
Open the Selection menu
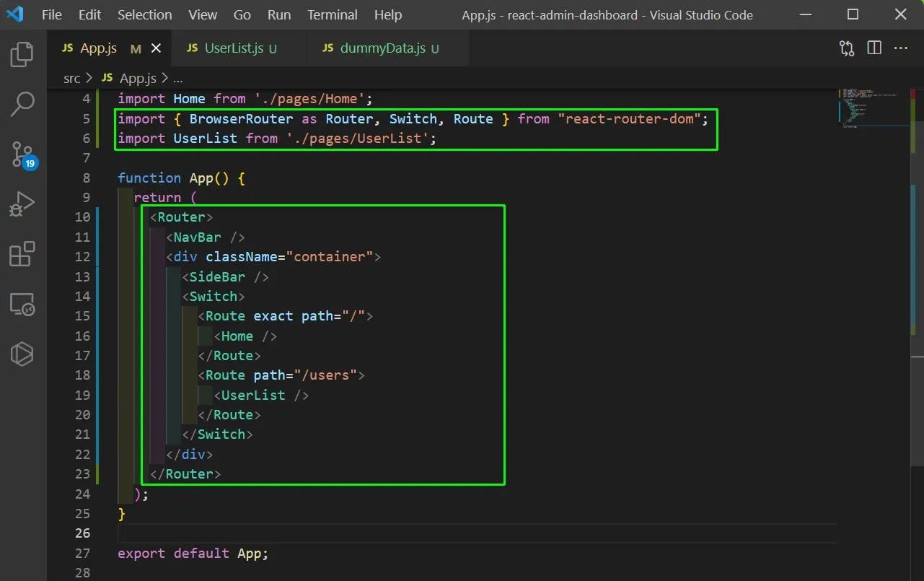145,14
